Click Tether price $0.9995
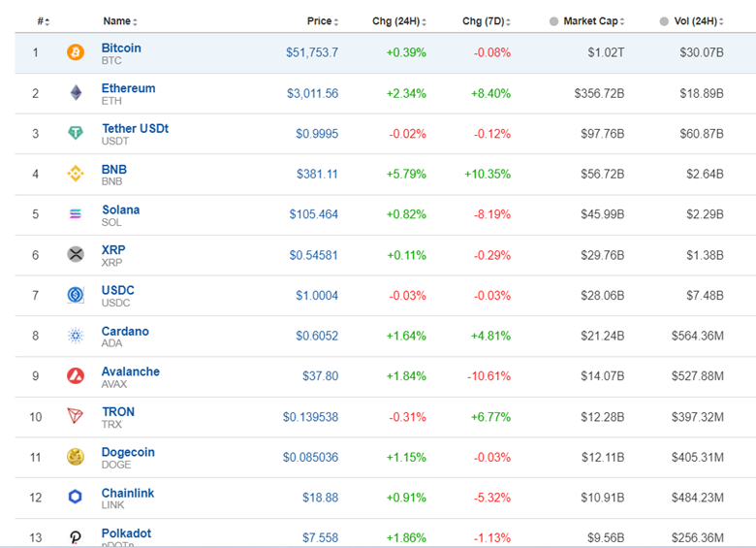The height and width of the screenshot is (548, 756). coord(317,133)
